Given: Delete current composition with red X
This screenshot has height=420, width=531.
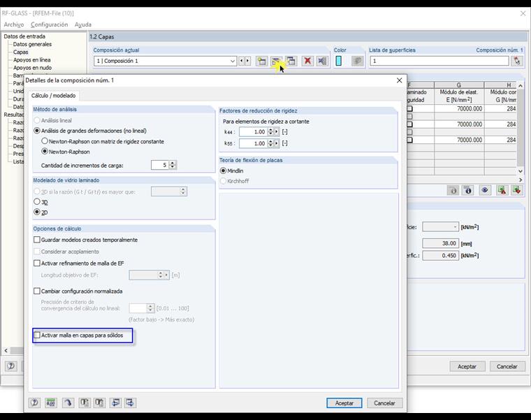Looking at the screenshot, I should (x=307, y=61).
